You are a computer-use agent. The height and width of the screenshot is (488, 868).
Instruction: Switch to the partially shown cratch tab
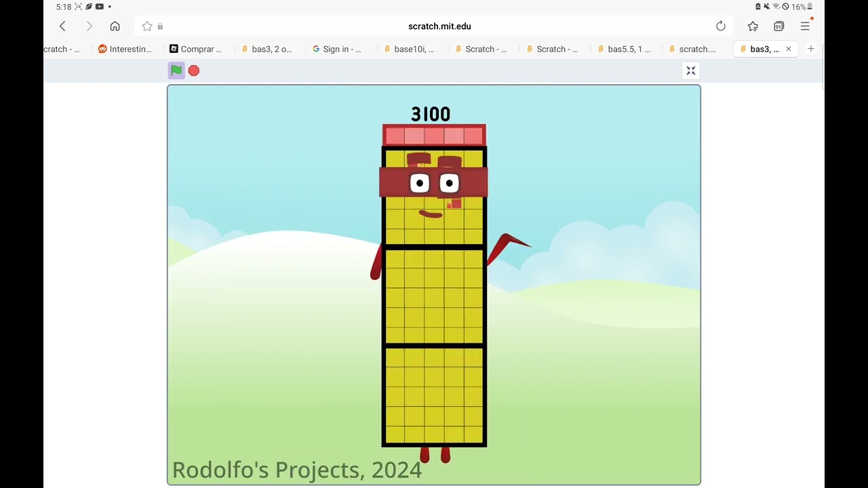(62, 49)
